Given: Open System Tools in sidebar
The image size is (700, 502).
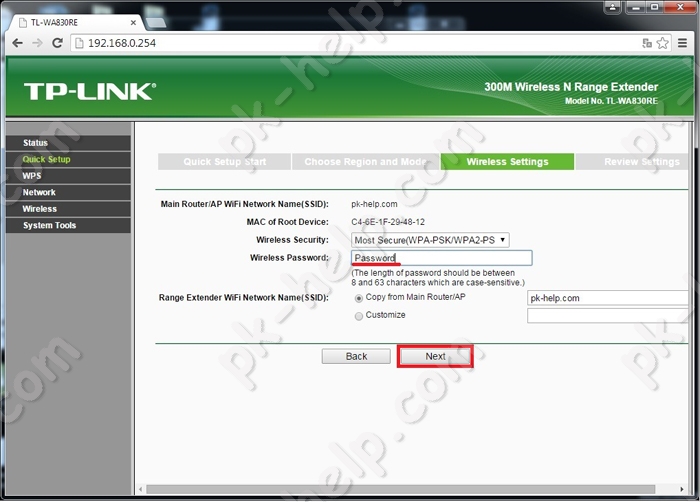Looking at the screenshot, I should pyautogui.click(x=69, y=226).
